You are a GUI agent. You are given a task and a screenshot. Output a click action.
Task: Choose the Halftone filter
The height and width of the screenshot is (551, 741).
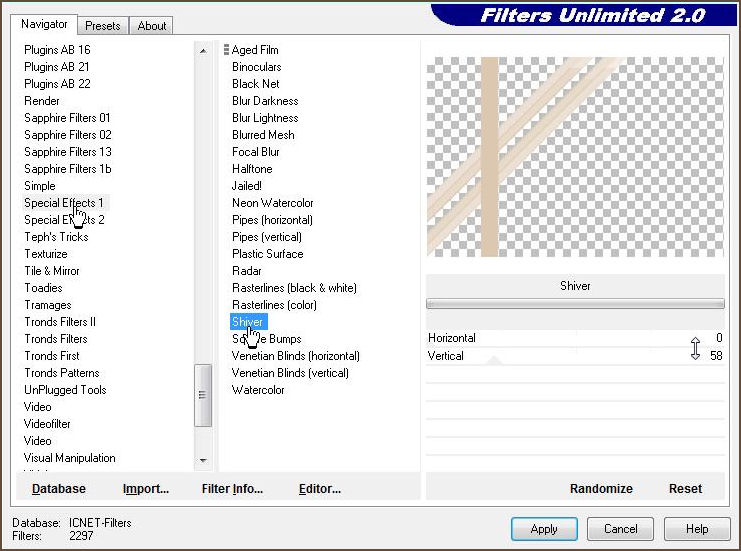(x=252, y=169)
